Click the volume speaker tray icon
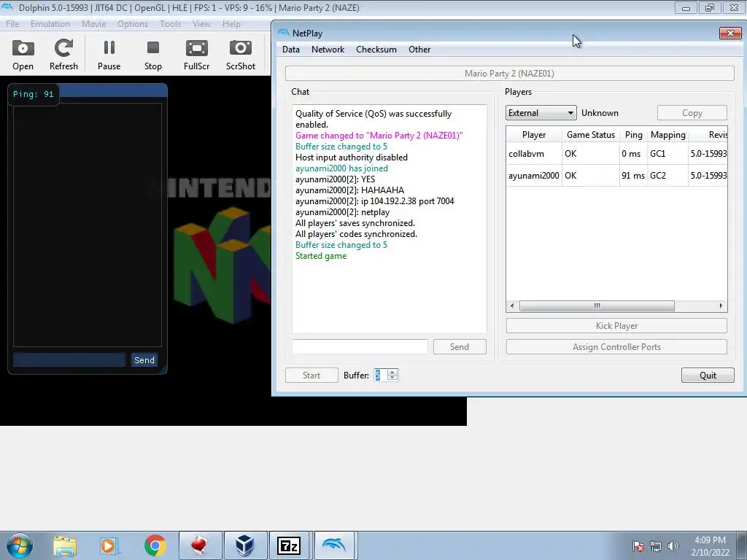Viewport: 747px width, 560px height. 673,546
